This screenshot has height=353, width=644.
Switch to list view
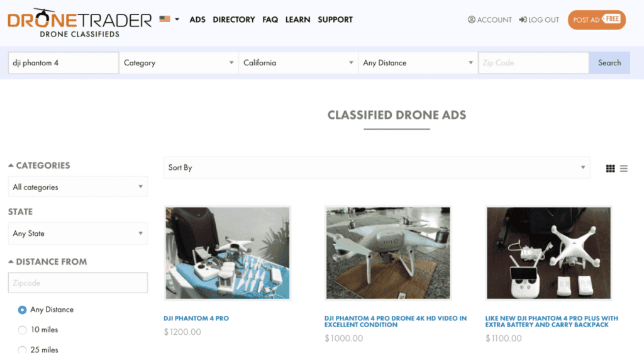coord(623,169)
